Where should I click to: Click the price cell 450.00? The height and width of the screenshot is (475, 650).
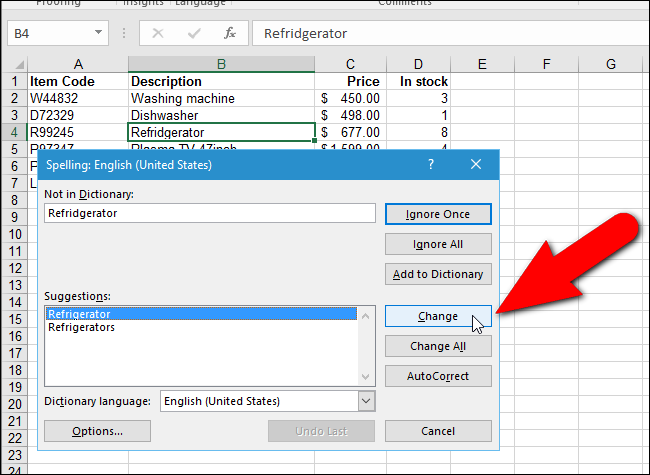[x=350, y=98]
